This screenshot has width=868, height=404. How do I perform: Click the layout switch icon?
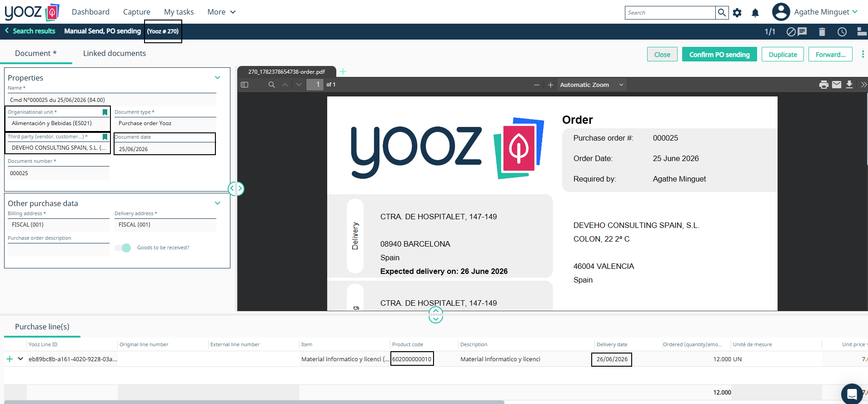[x=862, y=31]
